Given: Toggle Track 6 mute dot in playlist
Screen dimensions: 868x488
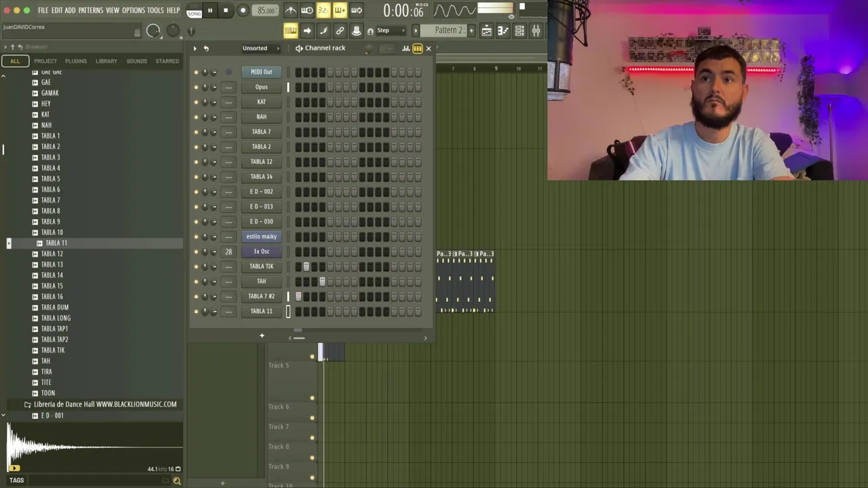Looking at the screenshot, I should (x=312, y=418).
